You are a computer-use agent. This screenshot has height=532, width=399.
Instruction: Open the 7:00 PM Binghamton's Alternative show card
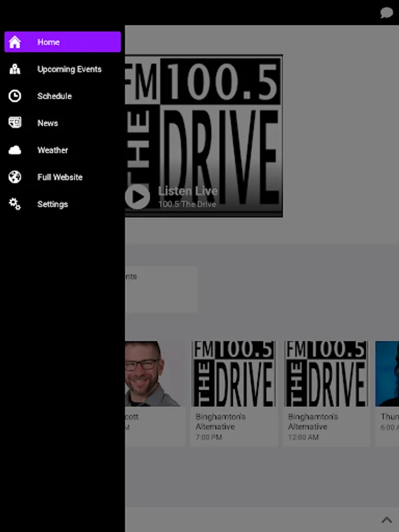click(233, 394)
